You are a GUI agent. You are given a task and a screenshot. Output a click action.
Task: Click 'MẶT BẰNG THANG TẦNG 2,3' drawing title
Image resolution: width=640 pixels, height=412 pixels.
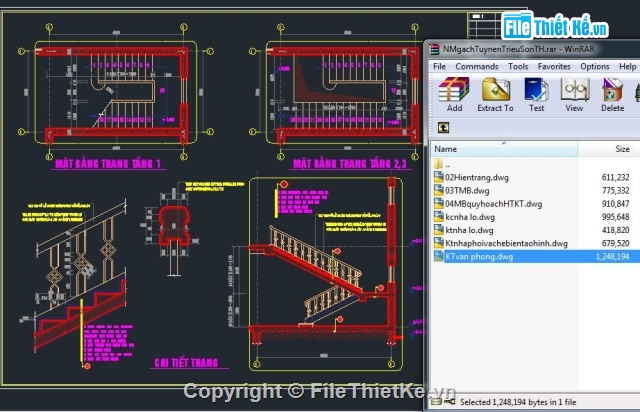pos(350,164)
